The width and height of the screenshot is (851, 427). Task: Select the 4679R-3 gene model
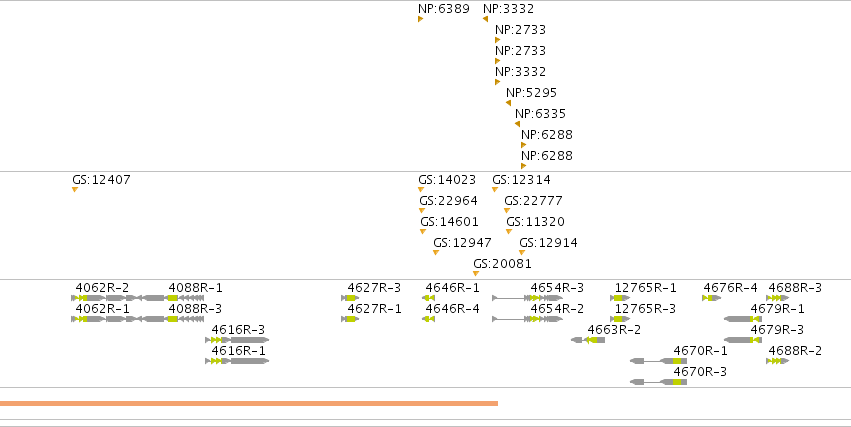pyautogui.click(x=743, y=340)
